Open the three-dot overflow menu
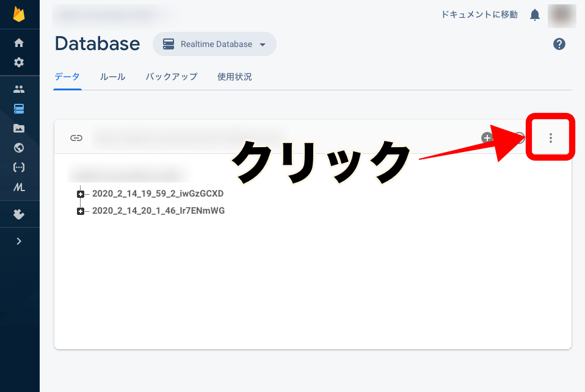Image resolution: width=585 pixels, height=392 pixels. pos(551,137)
